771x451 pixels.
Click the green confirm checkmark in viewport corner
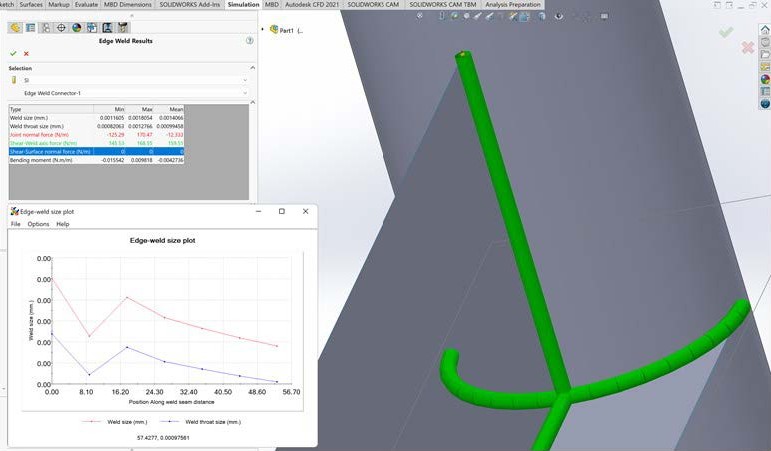pos(726,32)
